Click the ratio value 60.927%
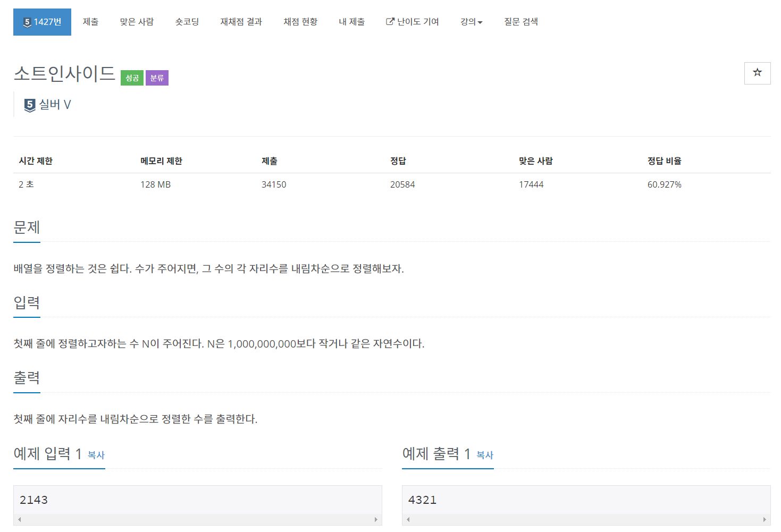The height and width of the screenshot is (532, 781). 665,184
